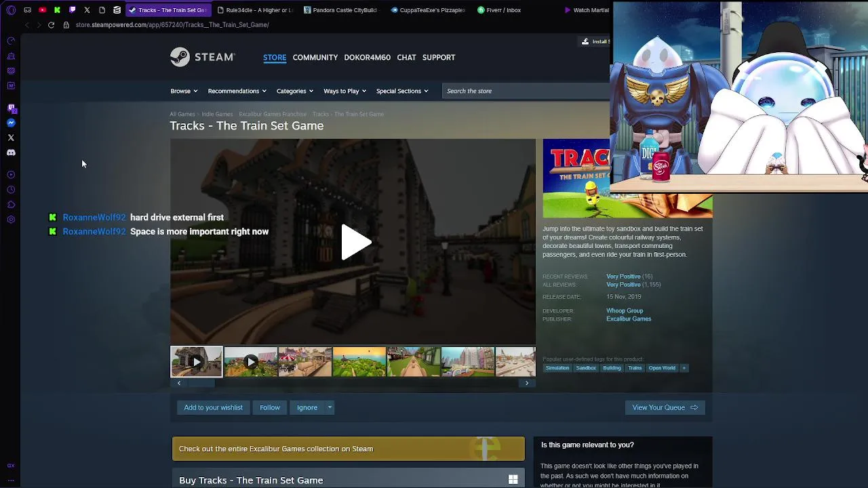Switch to Pandora Castle CityBuild tab

[341, 10]
